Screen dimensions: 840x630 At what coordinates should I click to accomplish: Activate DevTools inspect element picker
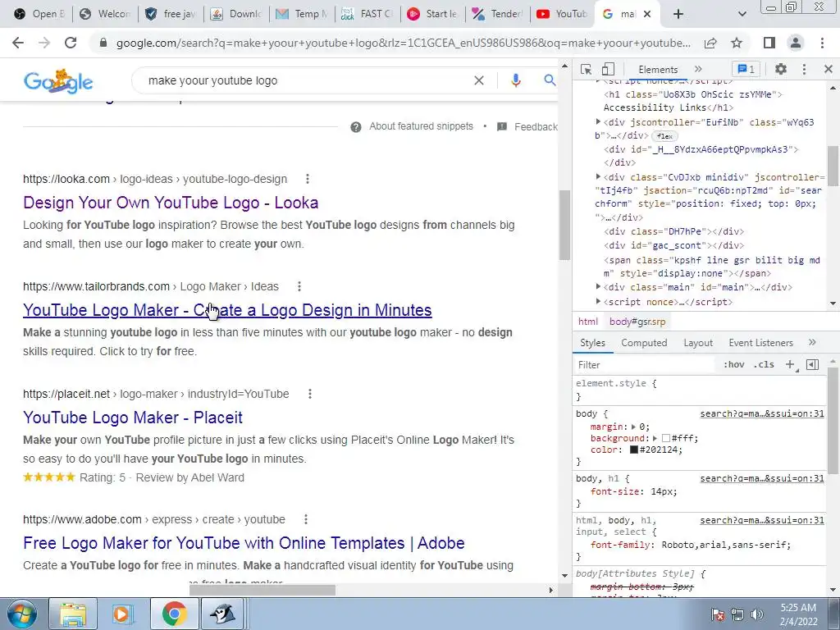[586, 70]
